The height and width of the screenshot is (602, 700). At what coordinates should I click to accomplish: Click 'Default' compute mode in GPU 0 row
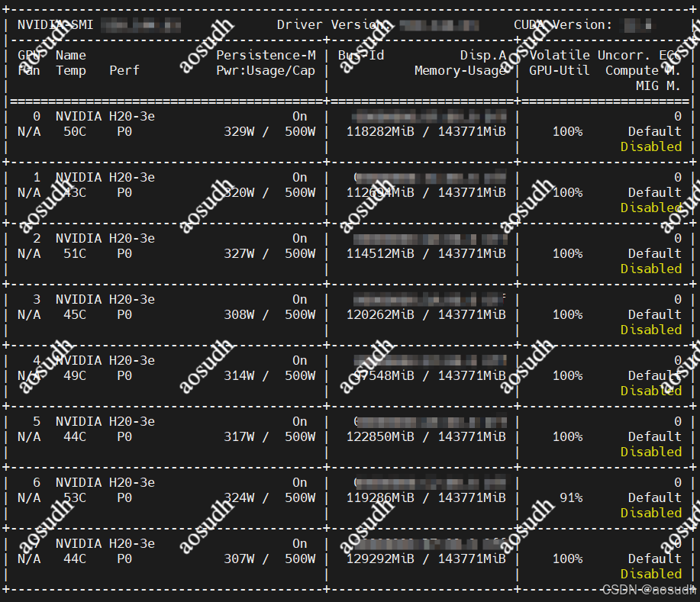(654, 132)
